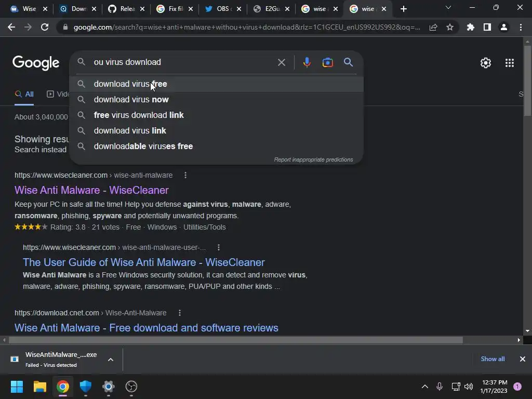Open more options for wisecleaner.com wise-anti-malware result

point(185,175)
